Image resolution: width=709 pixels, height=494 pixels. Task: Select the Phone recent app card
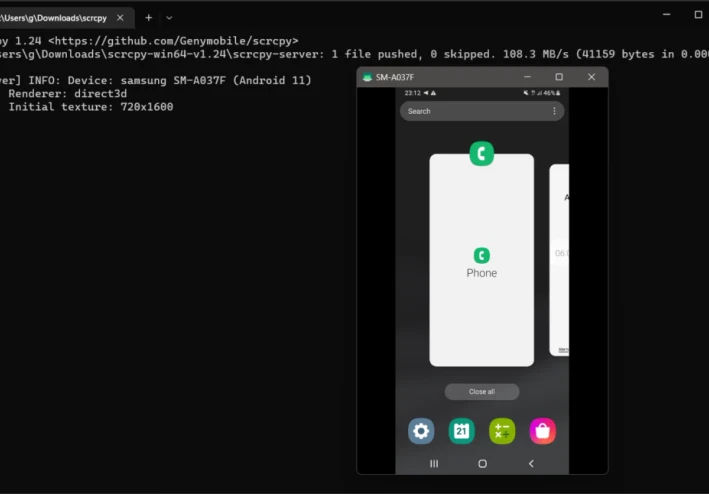[482, 260]
